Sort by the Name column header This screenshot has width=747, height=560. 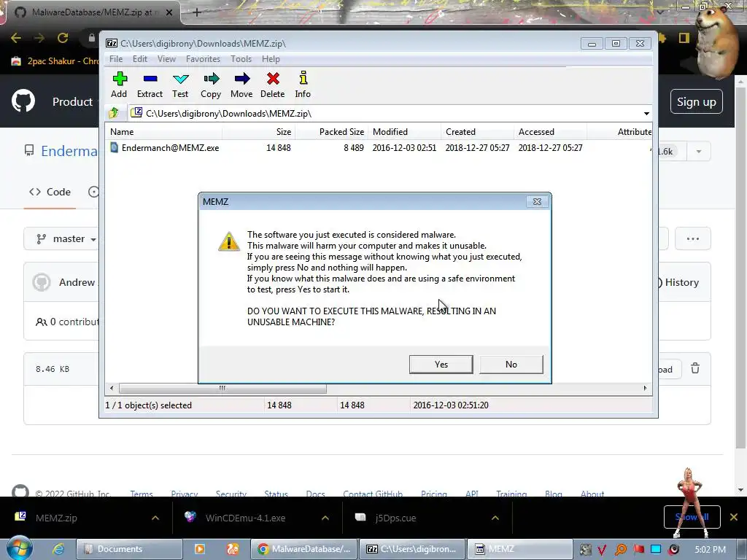point(164,132)
